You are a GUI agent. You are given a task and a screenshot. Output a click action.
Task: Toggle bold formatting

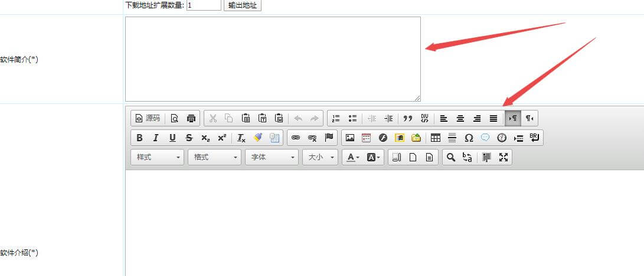139,138
